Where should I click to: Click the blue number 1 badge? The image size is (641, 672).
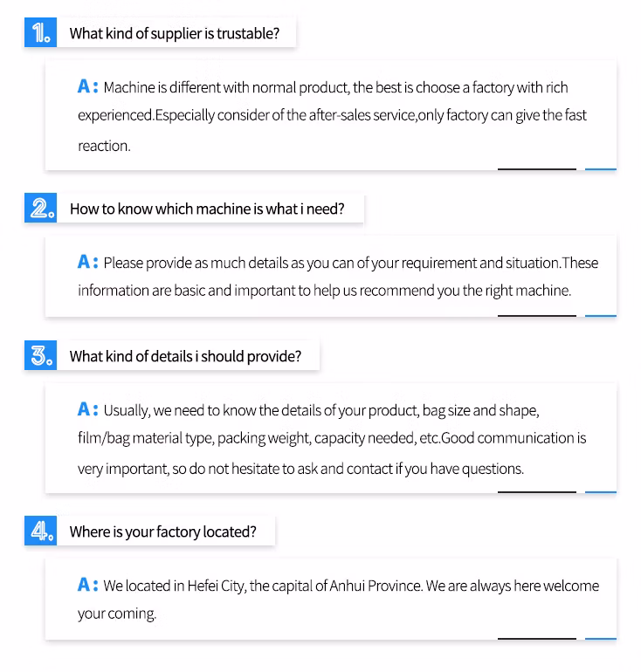pyautogui.click(x=40, y=34)
